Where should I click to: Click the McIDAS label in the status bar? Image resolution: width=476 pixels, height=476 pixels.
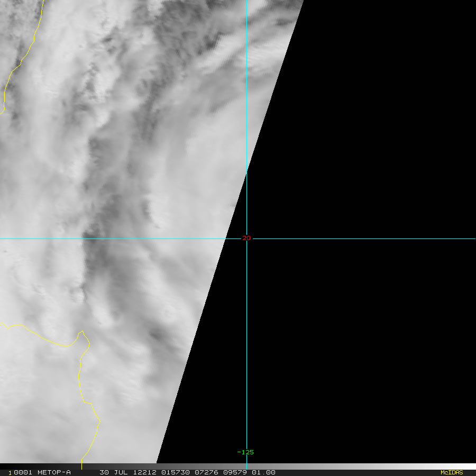[452, 472]
